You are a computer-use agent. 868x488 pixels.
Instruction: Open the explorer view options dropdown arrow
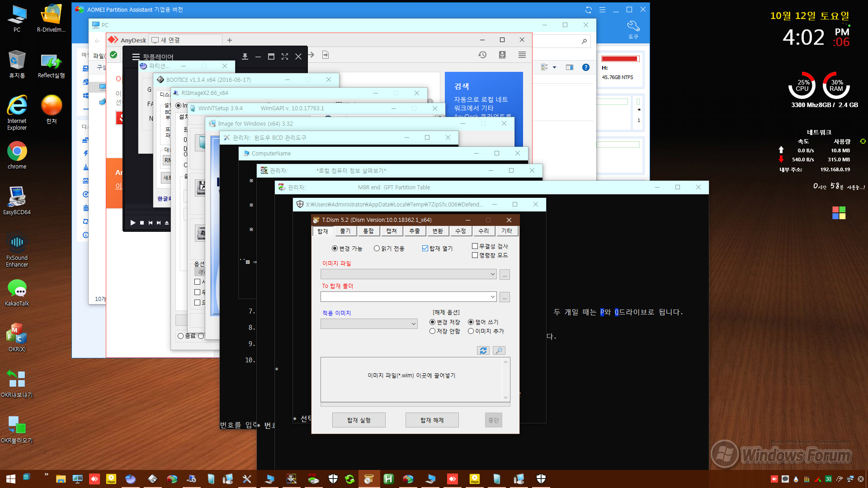tap(554, 67)
